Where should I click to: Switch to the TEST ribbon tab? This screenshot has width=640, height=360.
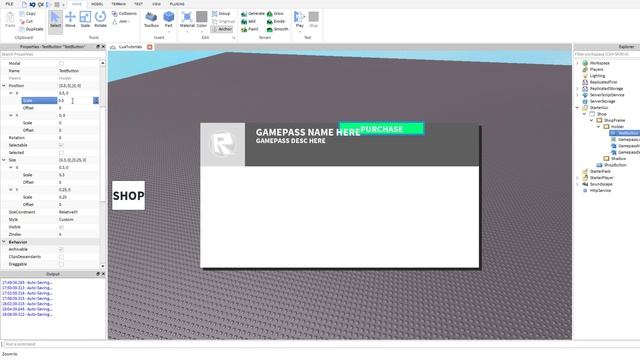tap(138, 4)
